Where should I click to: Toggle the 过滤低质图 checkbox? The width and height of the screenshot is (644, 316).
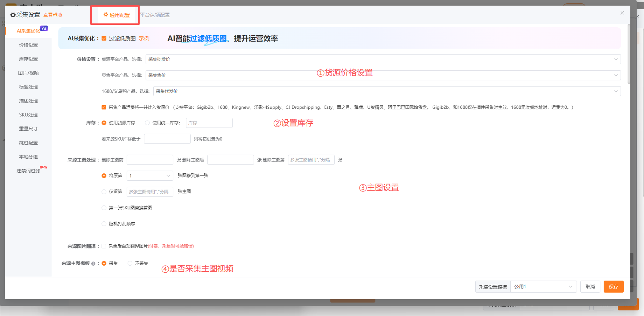[104, 38]
